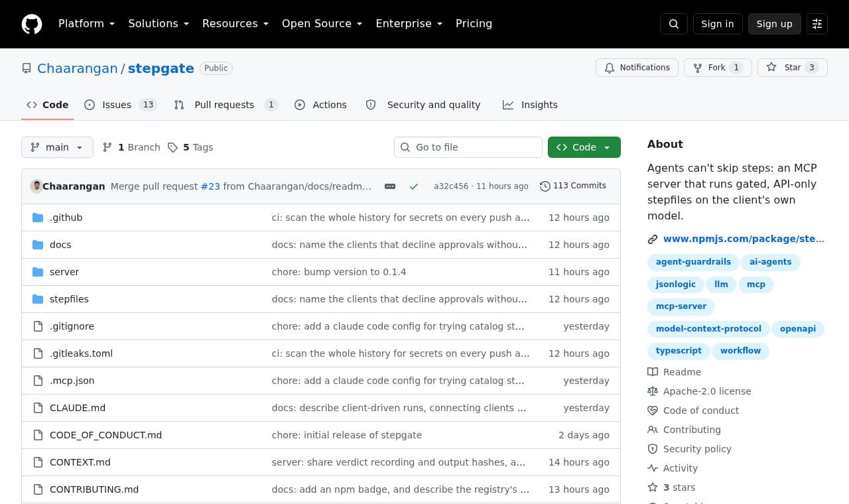Open the npmjs.com package link

[744, 239]
